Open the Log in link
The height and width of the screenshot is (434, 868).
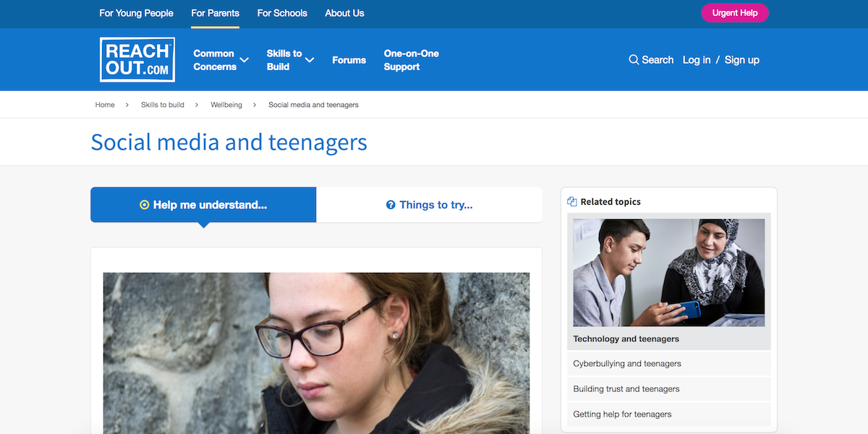tap(697, 60)
